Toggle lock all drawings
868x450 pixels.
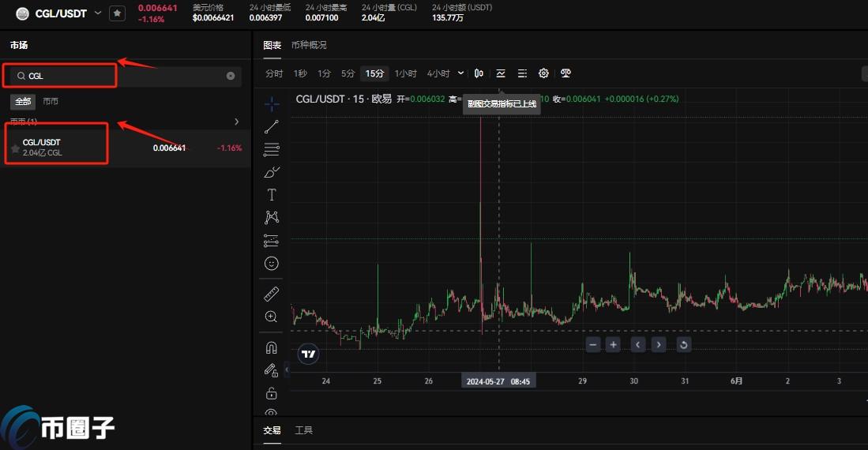point(272,393)
